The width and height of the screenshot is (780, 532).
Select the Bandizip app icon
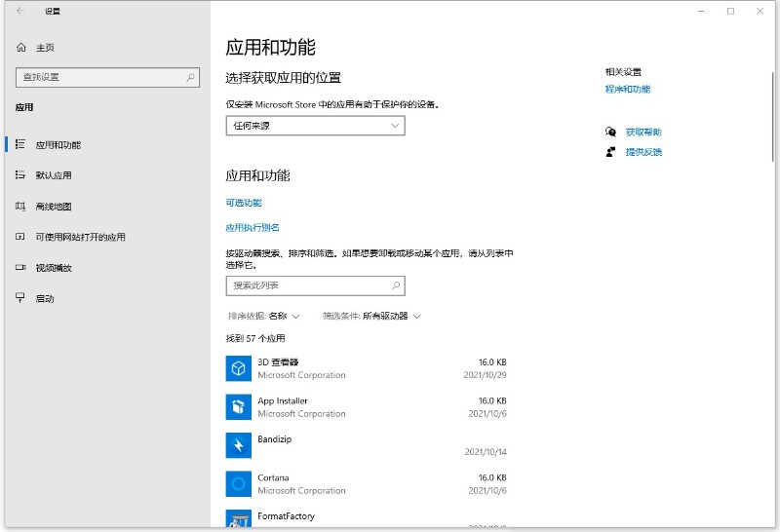click(239, 445)
